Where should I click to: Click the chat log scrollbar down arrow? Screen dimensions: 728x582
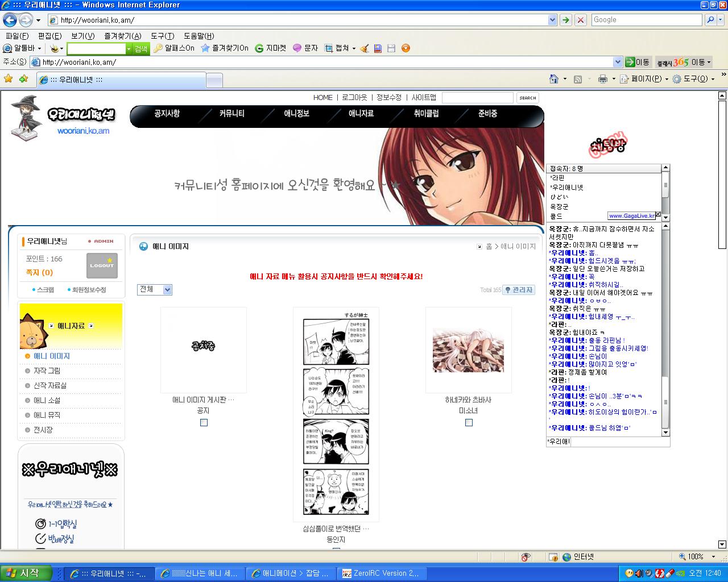coord(665,433)
